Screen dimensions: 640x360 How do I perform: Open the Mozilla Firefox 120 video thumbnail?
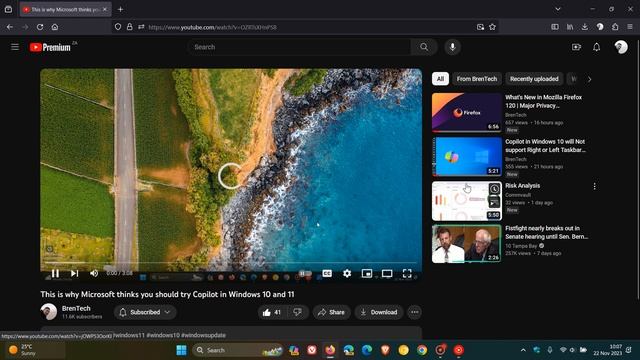tap(467, 112)
